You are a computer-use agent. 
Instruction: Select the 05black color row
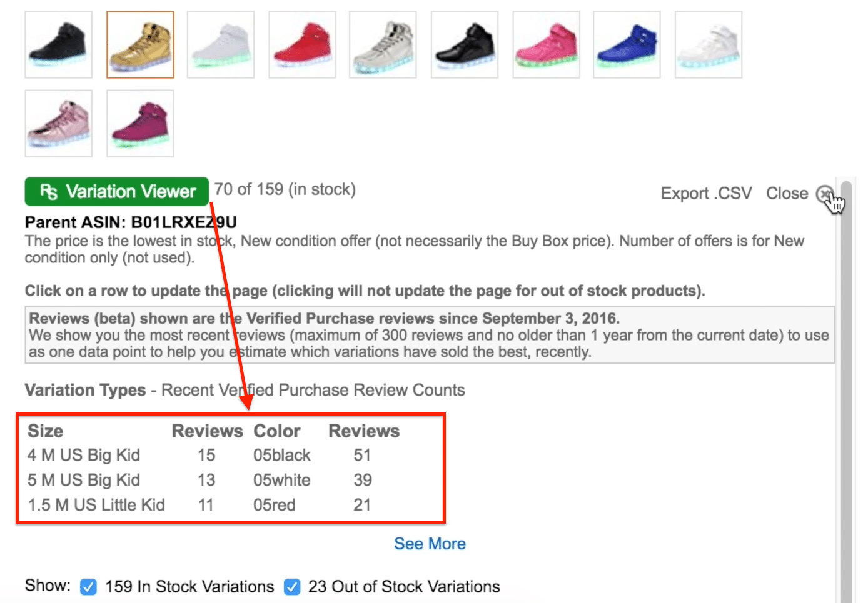pos(282,455)
